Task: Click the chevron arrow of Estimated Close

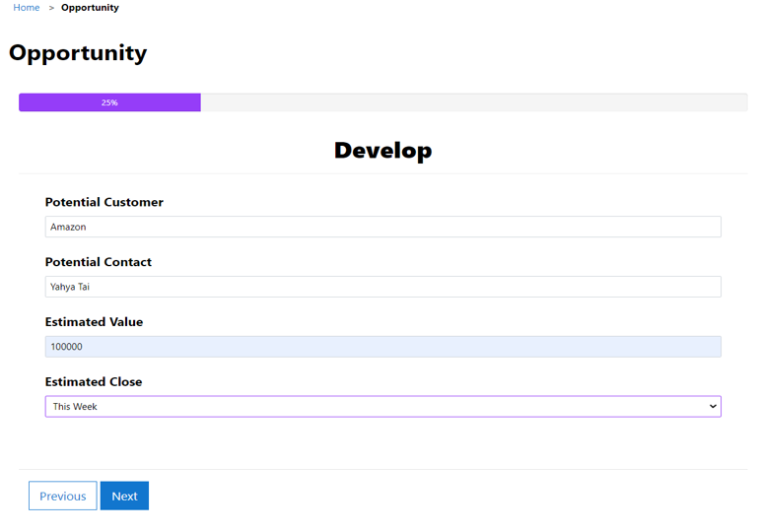Action: 713,406
